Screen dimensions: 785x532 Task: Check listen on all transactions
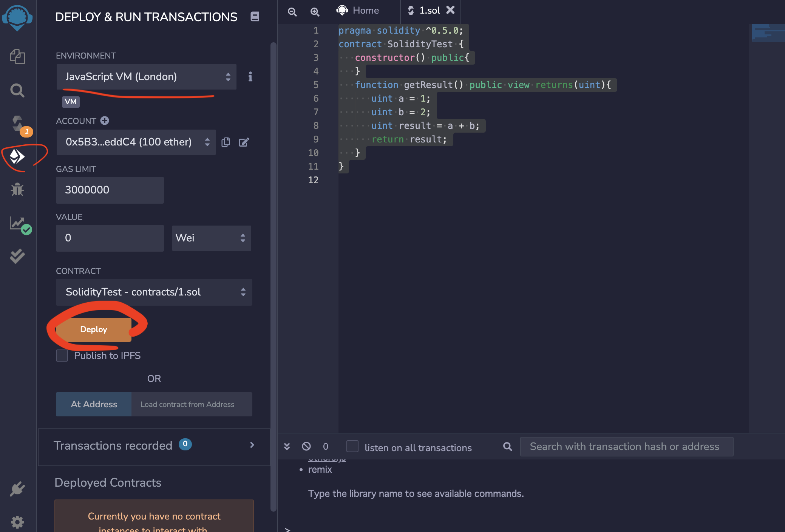coord(352,447)
